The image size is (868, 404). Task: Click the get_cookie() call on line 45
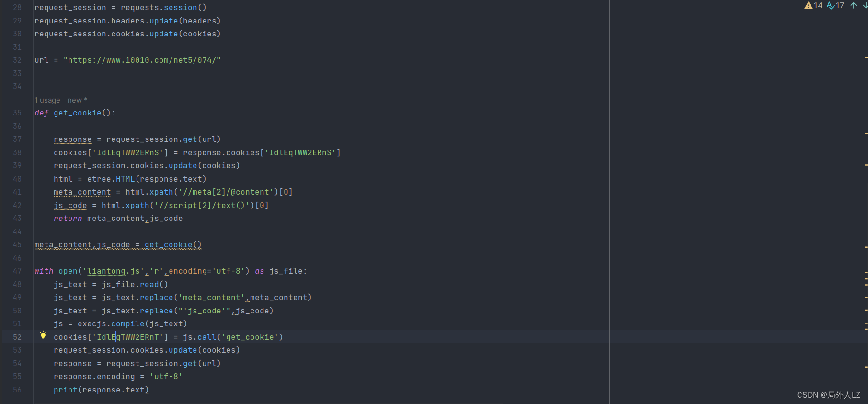[173, 245]
